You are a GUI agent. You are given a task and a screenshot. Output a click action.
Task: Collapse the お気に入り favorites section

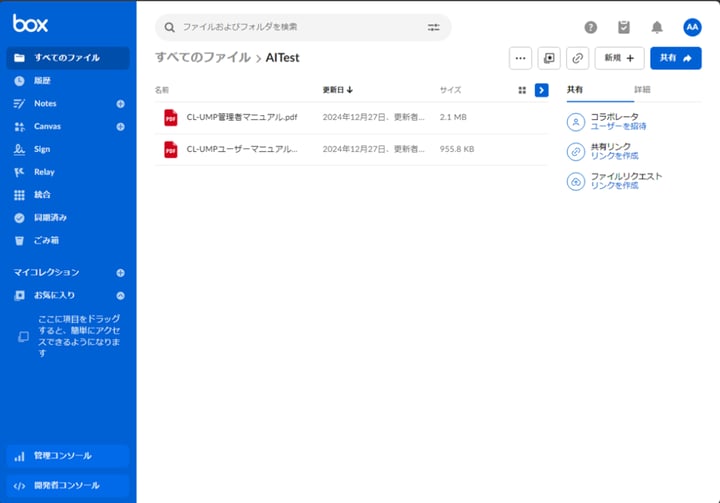click(x=120, y=295)
